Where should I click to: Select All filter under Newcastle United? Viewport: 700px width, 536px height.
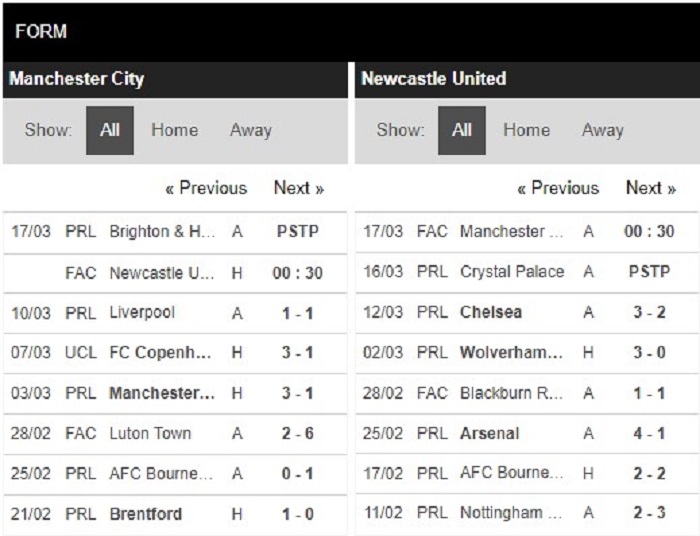coord(462,130)
